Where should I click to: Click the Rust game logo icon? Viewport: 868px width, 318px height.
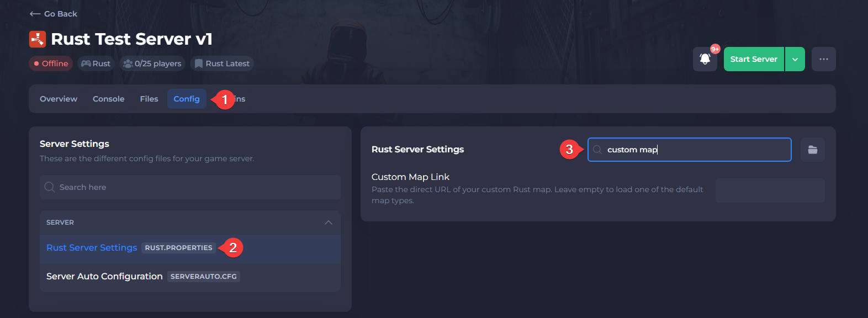pos(38,39)
